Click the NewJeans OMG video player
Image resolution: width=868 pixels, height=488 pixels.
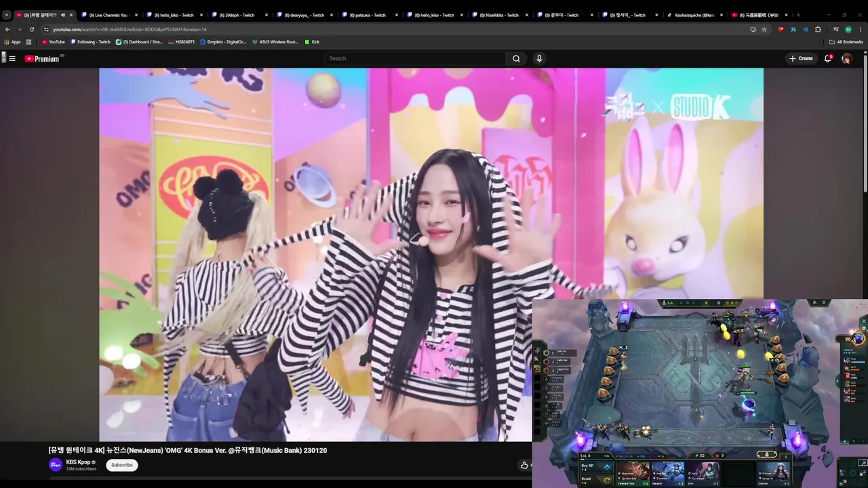[x=431, y=254]
